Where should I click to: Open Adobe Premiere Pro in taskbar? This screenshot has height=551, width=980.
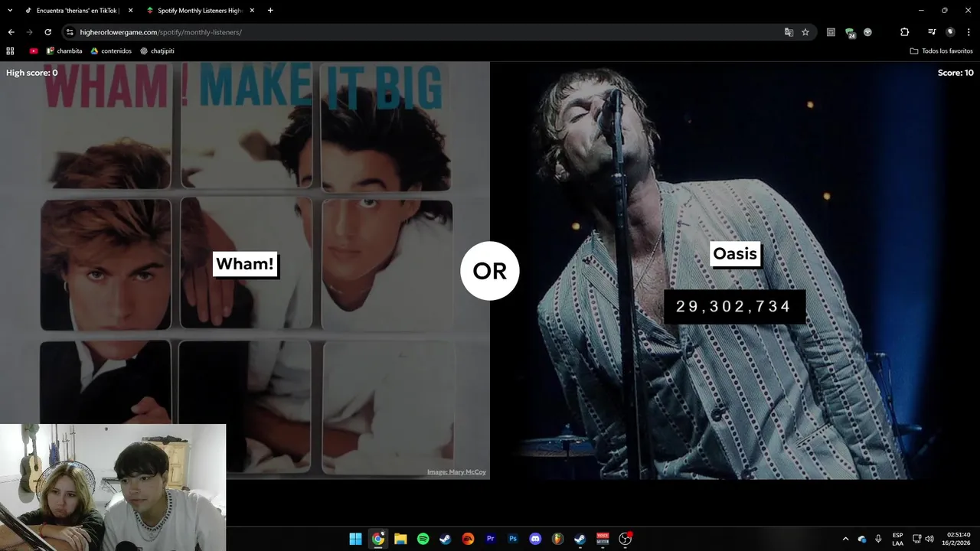(x=490, y=539)
